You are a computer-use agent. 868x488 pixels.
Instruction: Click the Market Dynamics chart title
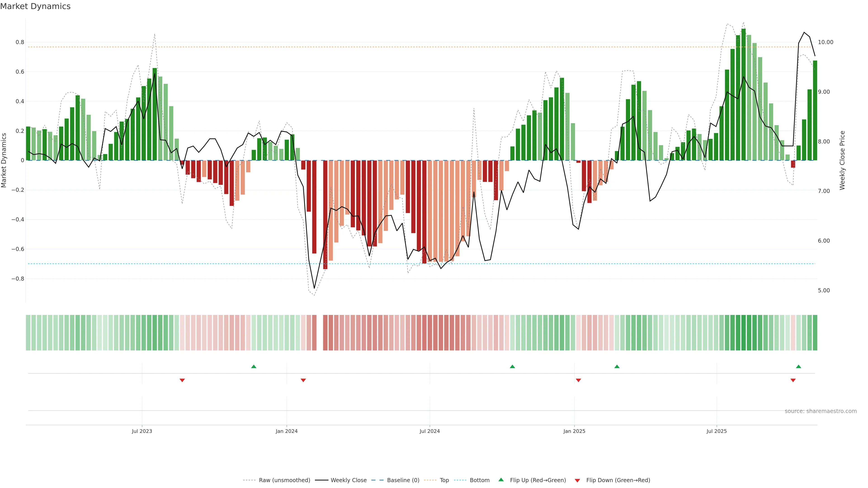[35, 6]
